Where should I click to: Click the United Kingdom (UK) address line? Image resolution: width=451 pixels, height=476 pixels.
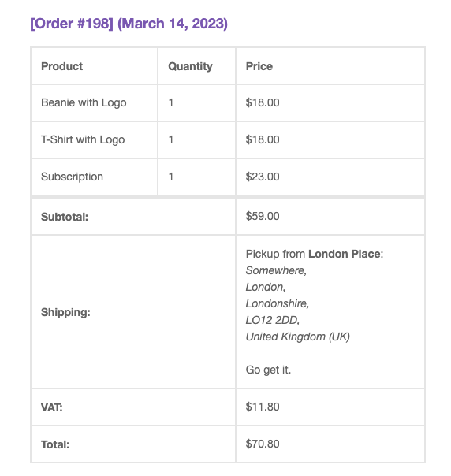297,337
